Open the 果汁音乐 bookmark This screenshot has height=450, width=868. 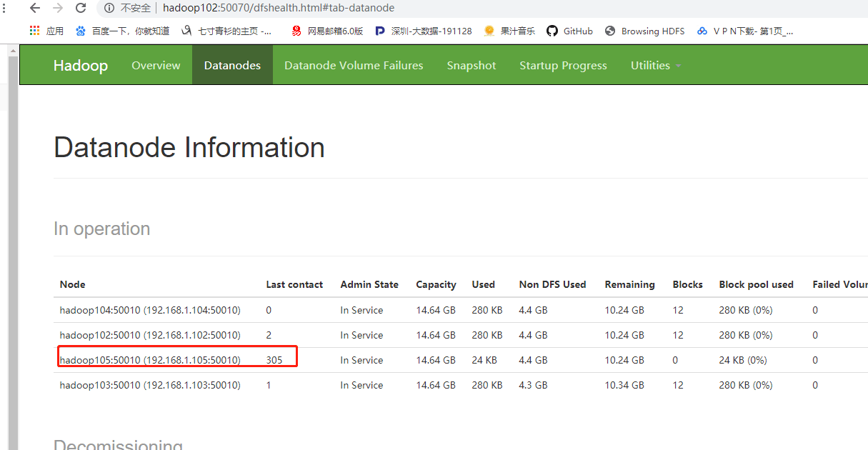pyautogui.click(x=509, y=31)
